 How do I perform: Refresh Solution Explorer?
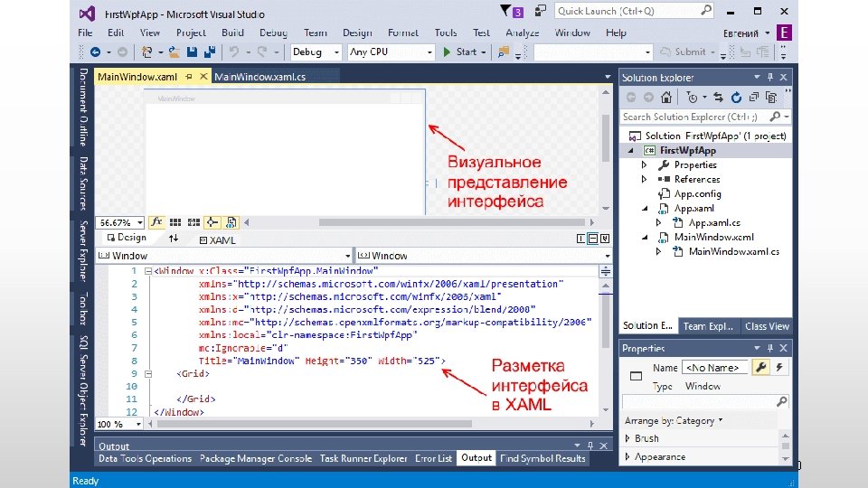point(736,98)
